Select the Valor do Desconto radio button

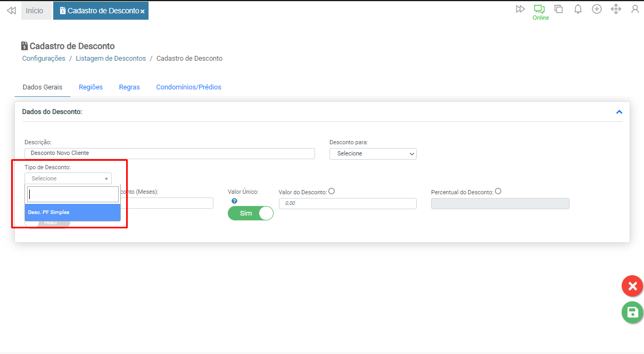click(x=332, y=192)
